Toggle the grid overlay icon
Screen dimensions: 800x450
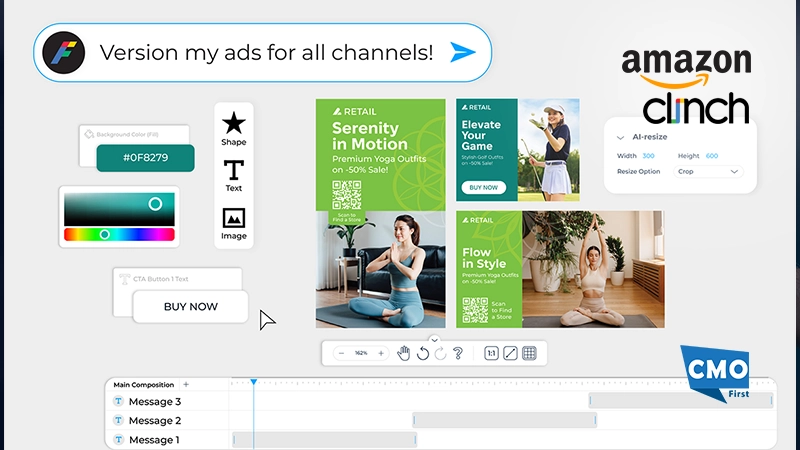click(x=529, y=353)
